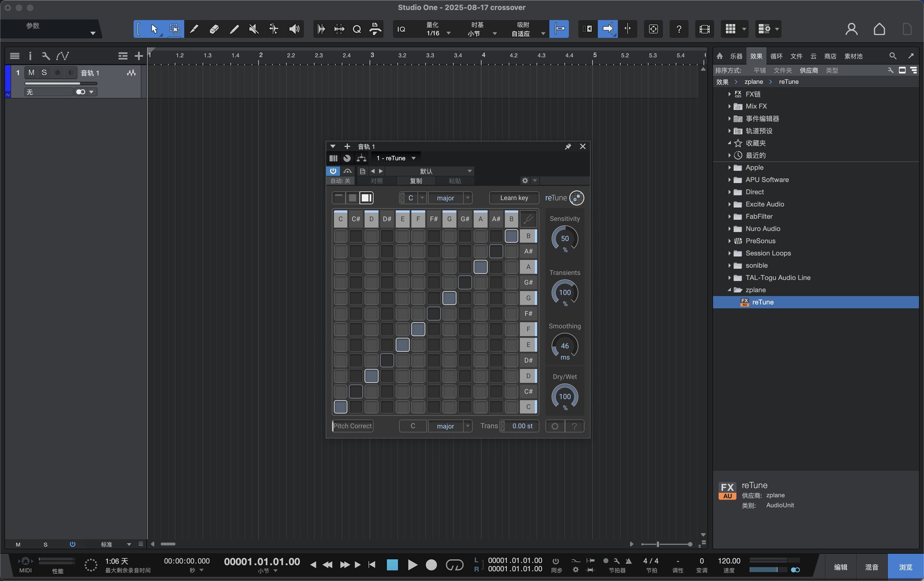The image size is (924, 581).
Task: Select the arrow pointer tool
Action: pyautogui.click(x=154, y=29)
